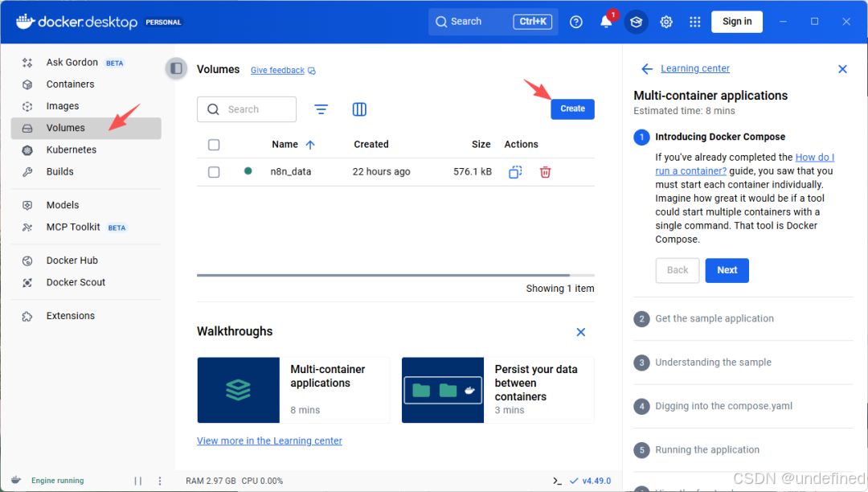Viewport: 868px width, 492px height.
Task: Click the Next button
Action: pyautogui.click(x=727, y=270)
